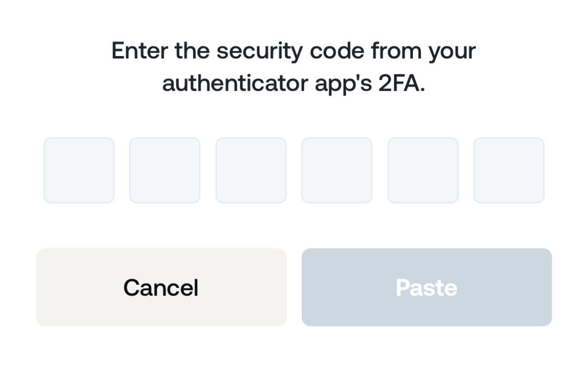Screen dimensions: 588x372
Task: Select the second code digit box
Action: [x=165, y=170]
